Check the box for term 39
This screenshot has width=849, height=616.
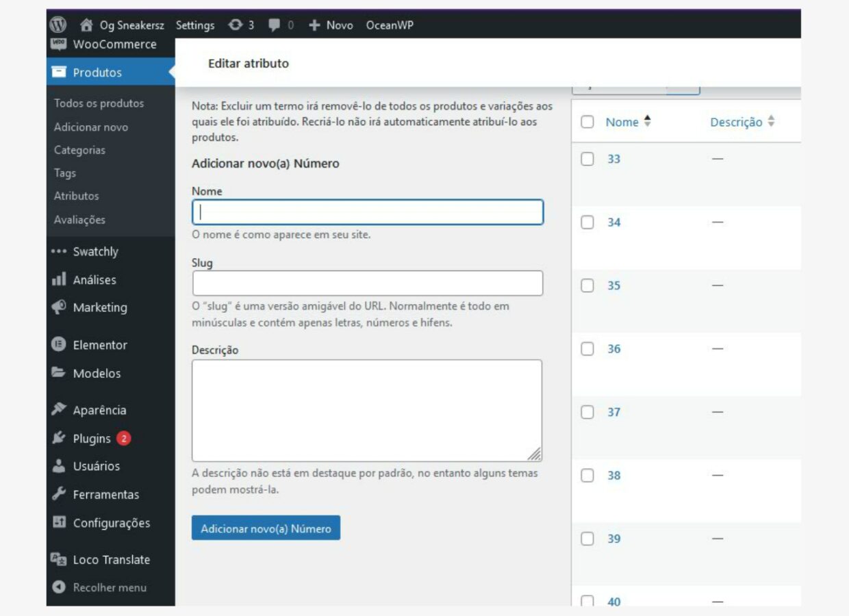[x=587, y=539]
